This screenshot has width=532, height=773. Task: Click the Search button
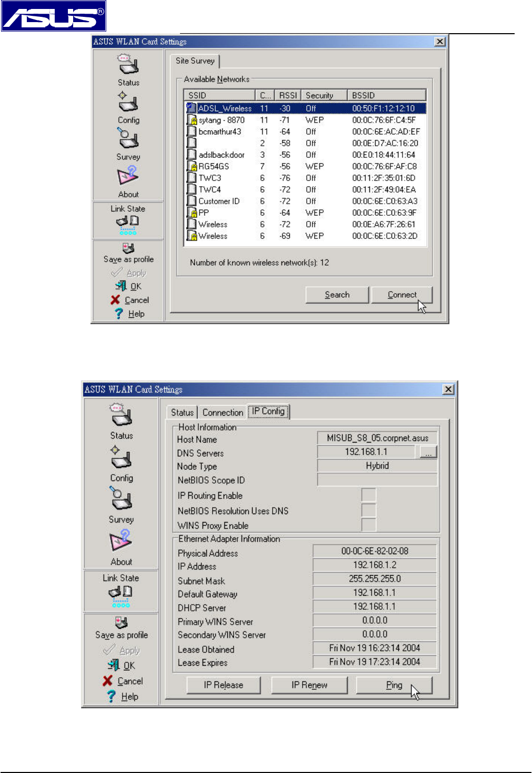click(x=337, y=295)
